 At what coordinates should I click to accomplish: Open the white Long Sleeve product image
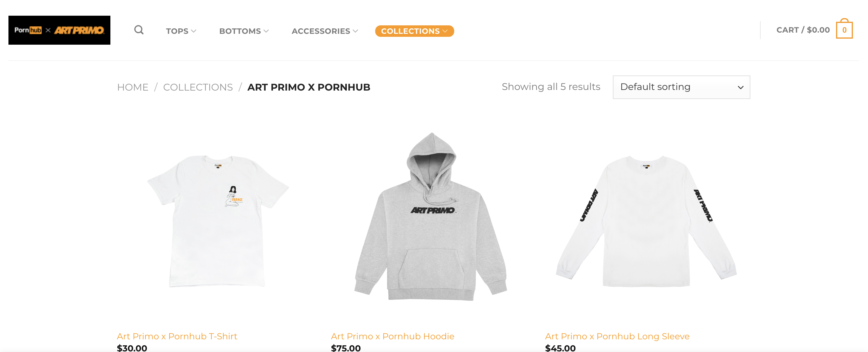646,220
